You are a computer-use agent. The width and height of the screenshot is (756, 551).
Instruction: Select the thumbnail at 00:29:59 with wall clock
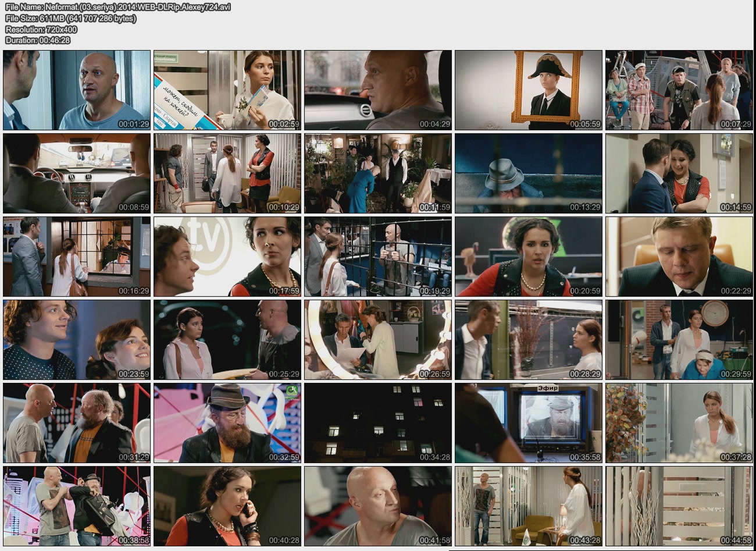[x=679, y=340]
